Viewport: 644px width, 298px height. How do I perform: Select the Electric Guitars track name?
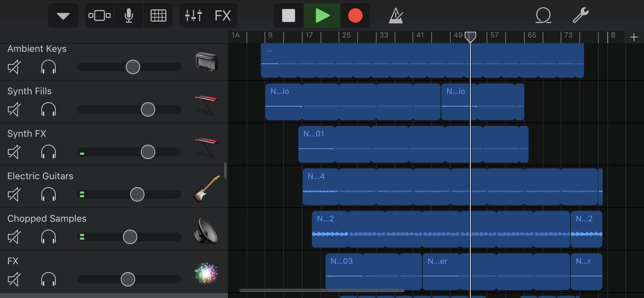[x=40, y=176]
